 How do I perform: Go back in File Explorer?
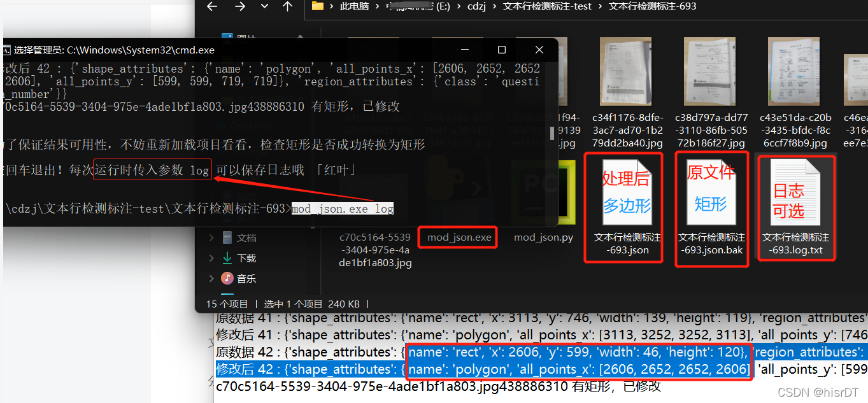(x=212, y=6)
